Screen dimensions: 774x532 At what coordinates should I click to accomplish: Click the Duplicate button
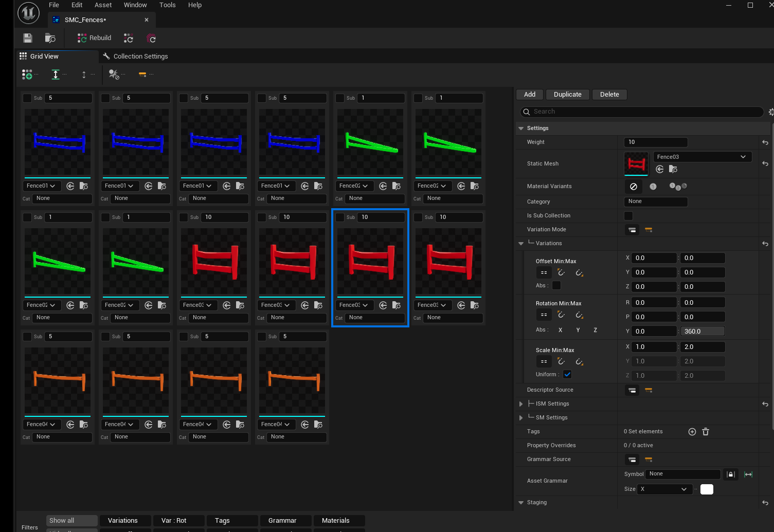pos(567,95)
